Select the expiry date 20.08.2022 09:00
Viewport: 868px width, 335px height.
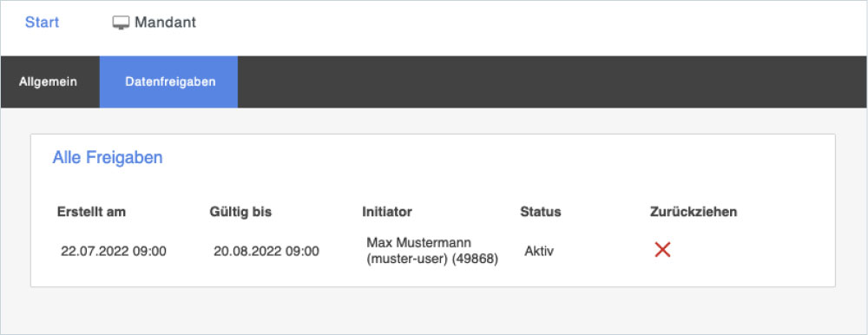click(x=266, y=252)
